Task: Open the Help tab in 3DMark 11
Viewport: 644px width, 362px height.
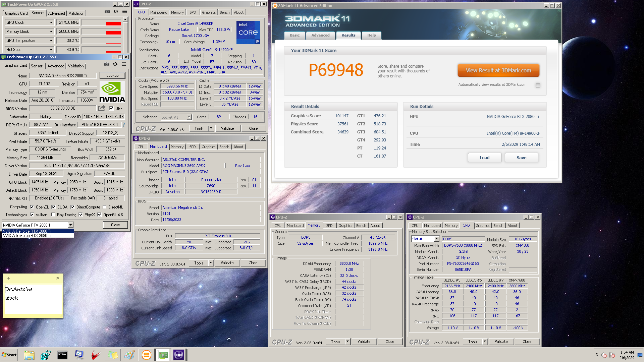Action: tap(371, 36)
